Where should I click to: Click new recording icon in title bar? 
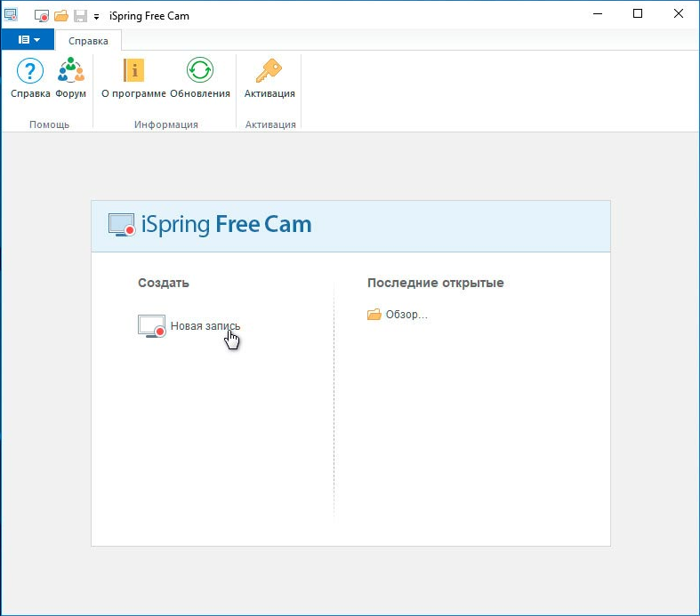click(41, 16)
